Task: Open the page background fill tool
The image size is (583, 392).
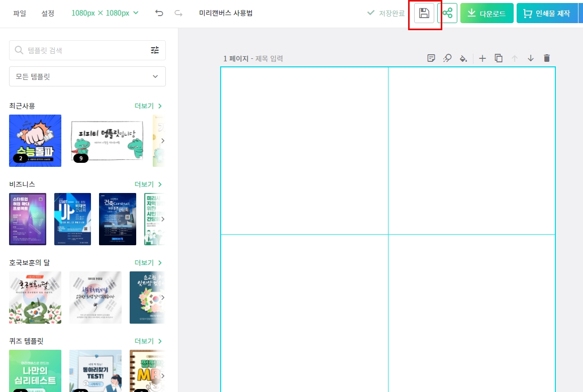Action: (463, 58)
